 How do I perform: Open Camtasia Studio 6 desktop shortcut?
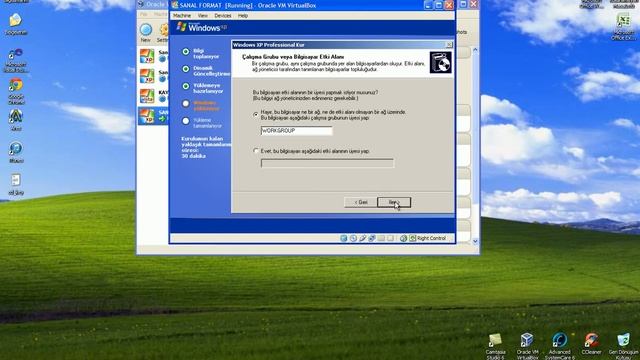point(495,346)
